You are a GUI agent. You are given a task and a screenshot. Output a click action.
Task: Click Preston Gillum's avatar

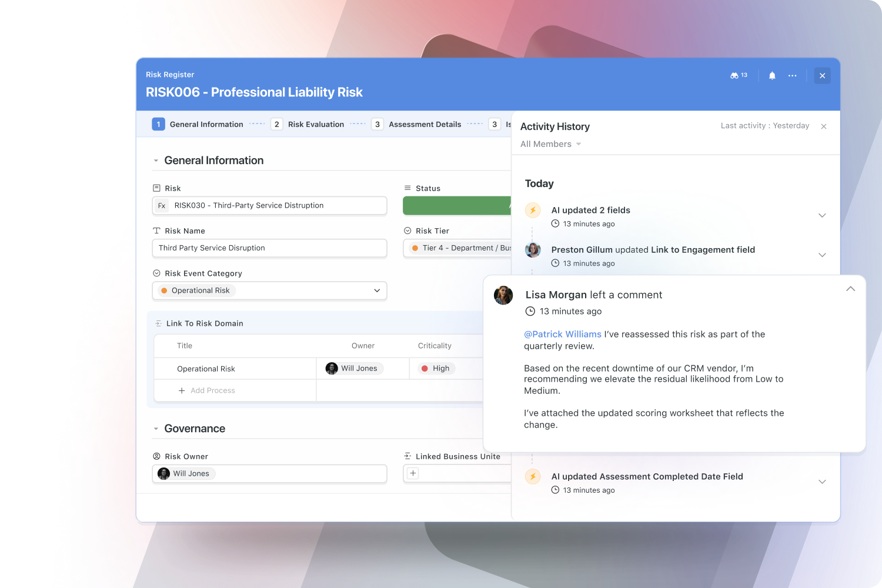tap(533, 250)
